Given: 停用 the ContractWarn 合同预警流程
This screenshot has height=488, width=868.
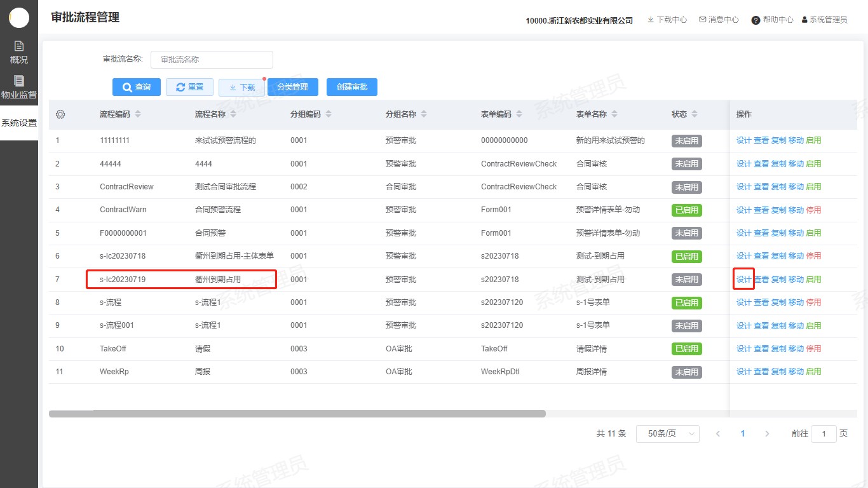Looking at the screenshot, I should [813, 210].
